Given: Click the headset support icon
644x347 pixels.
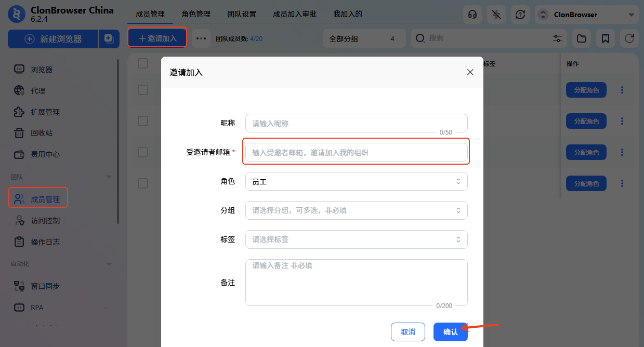Looking at the screenshot, I should 472,15.
